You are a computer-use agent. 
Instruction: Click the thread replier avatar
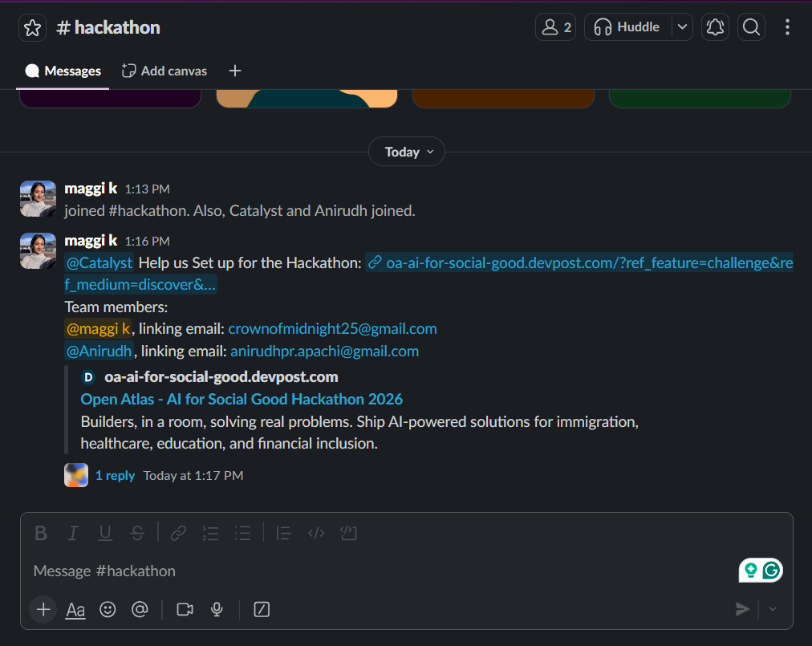pos(76,475)
